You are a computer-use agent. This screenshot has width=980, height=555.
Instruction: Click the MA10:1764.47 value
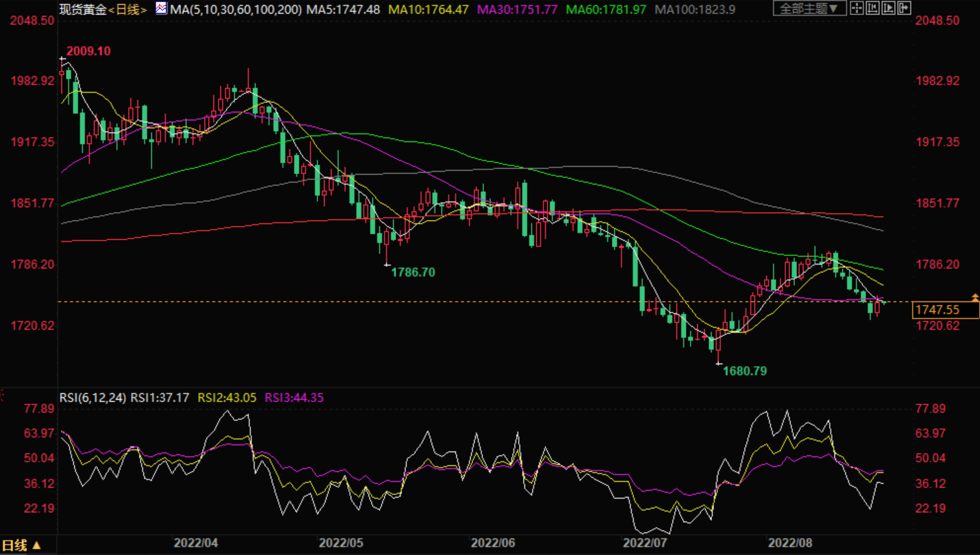428,9
